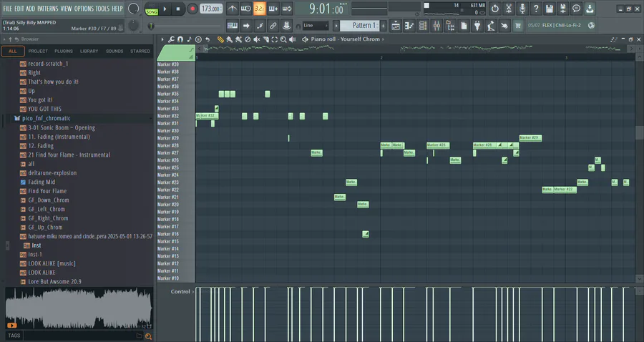Open the plugin picker
The height and width of the screenshot is (342, 644).
tap(477, 26)
